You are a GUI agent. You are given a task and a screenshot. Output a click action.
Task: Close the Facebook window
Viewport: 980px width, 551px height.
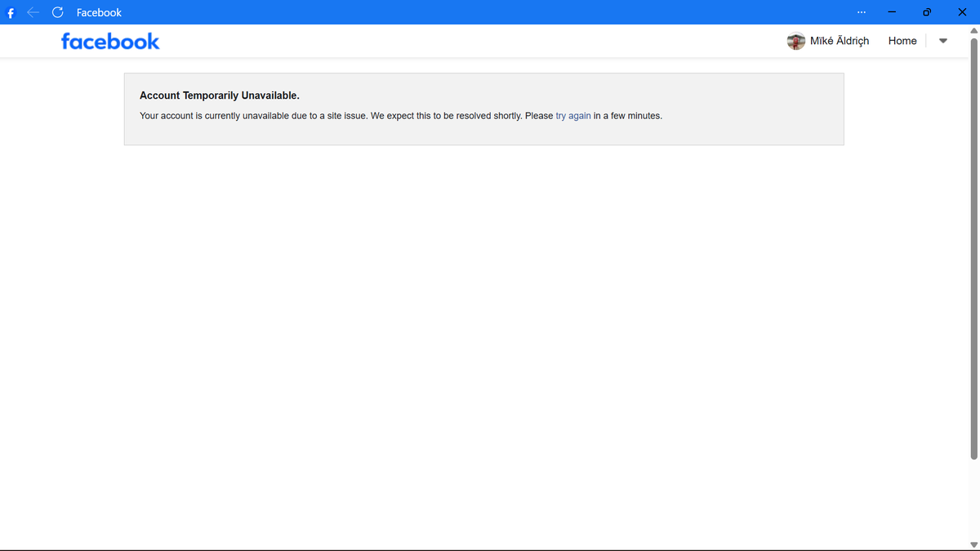[962, 12]
